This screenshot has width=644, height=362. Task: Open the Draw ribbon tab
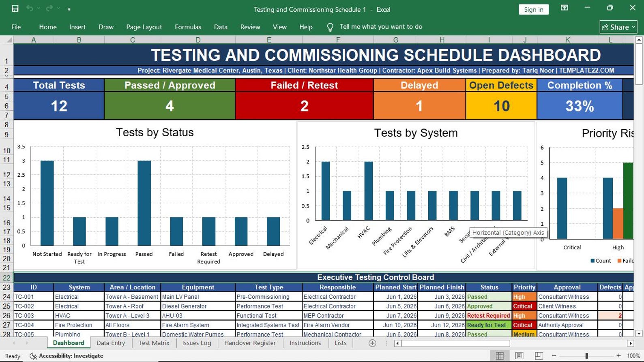tap(106, 27)
